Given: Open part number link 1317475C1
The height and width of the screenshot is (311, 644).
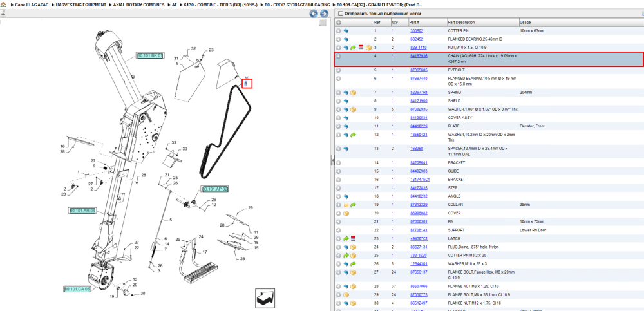Looking at the screenshot, I should (420, 180).
